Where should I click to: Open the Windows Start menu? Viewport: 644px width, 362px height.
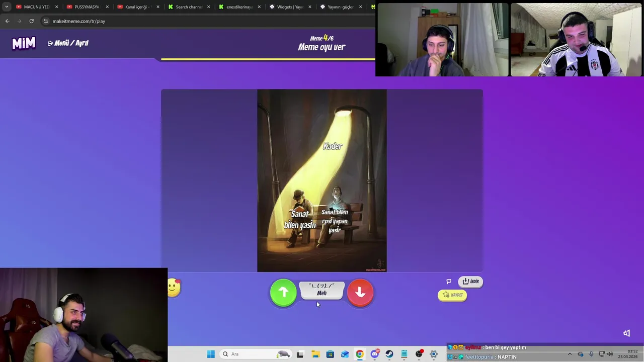tap(211, 354)
